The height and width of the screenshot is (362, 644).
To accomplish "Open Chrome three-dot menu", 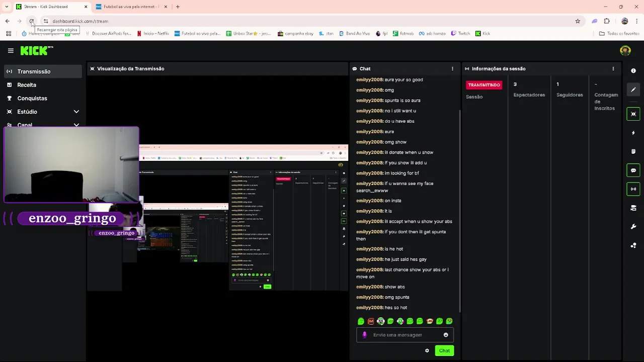I will tap(637, 21).
